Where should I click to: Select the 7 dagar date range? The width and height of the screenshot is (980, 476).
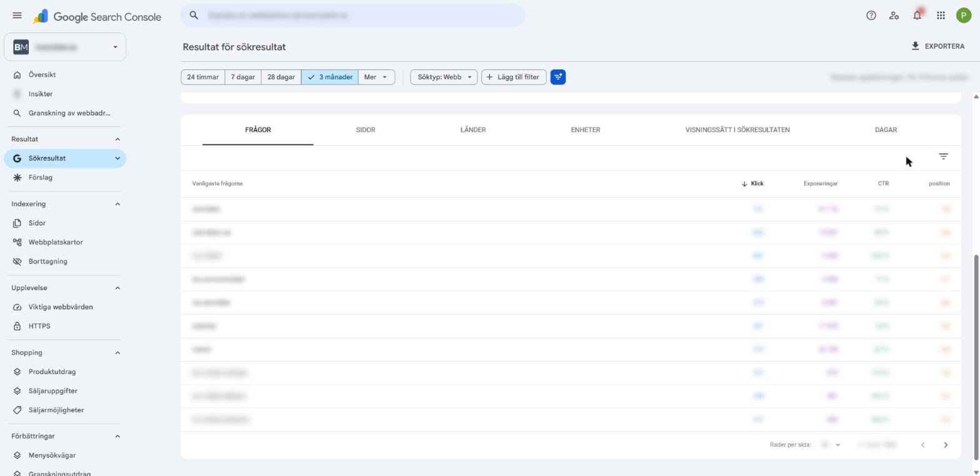click(x=243, y=77)
